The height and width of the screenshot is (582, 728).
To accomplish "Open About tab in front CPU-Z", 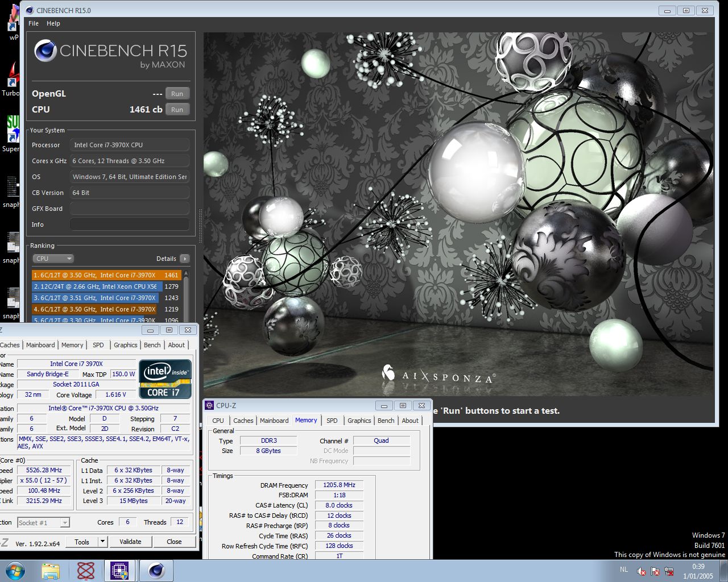I will click(410, 421).
